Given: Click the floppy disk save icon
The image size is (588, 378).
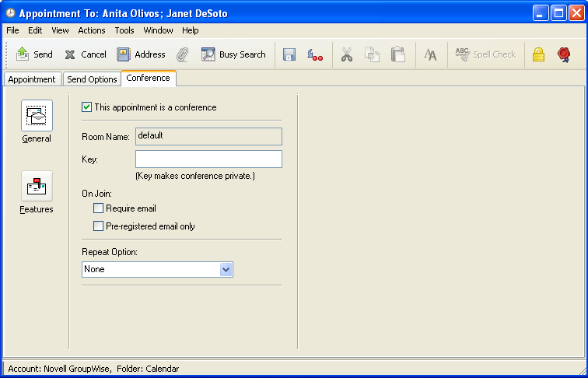Looking at the screenshot, I should tap(289, 54).
